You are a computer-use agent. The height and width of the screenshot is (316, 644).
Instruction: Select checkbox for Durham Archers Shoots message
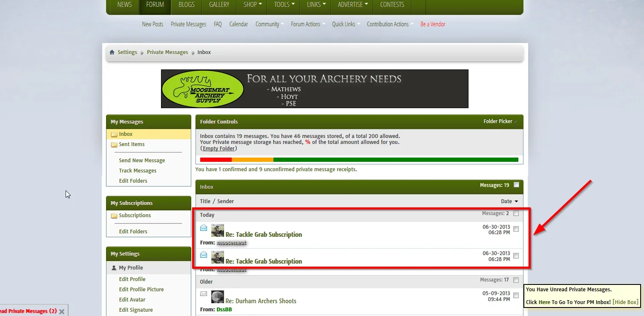coord(516,295)
